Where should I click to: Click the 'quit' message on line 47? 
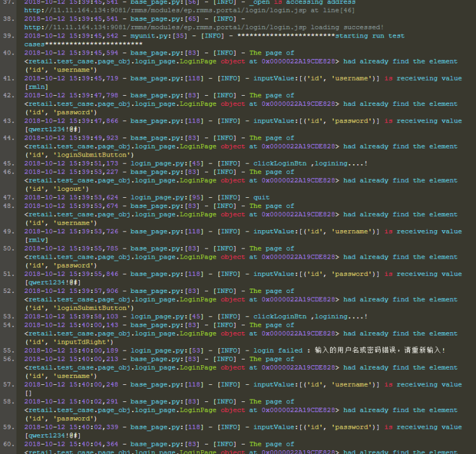click(261, 197)
